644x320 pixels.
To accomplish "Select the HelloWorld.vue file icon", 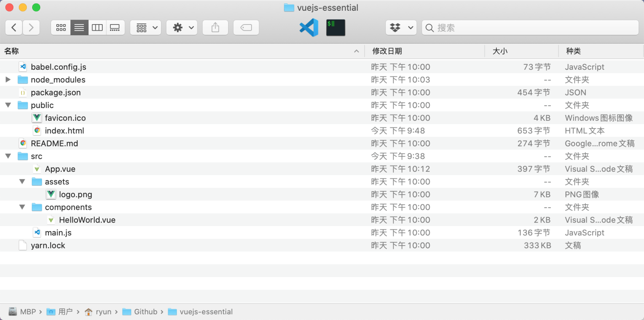I will pyautogui.click(x=51, y=220).
